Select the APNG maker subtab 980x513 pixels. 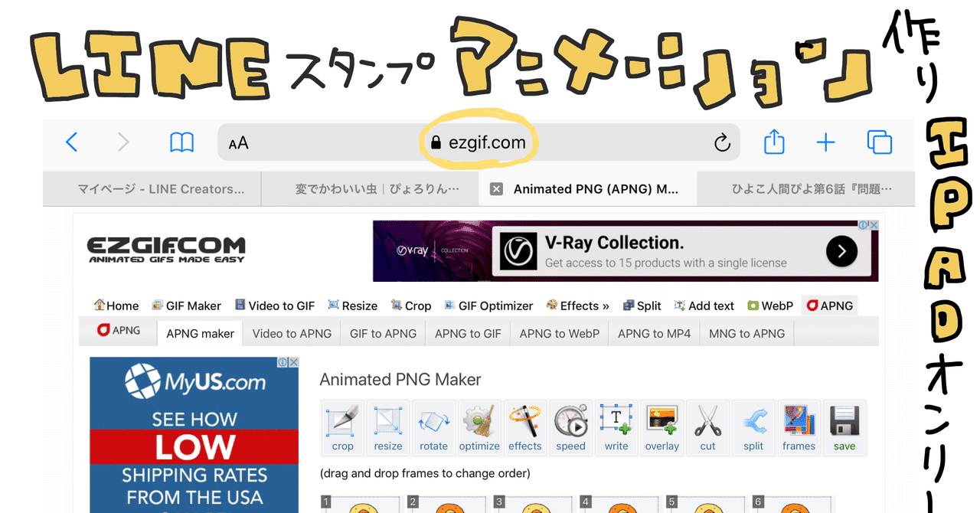pyautogui.click(x=200, y=333)
